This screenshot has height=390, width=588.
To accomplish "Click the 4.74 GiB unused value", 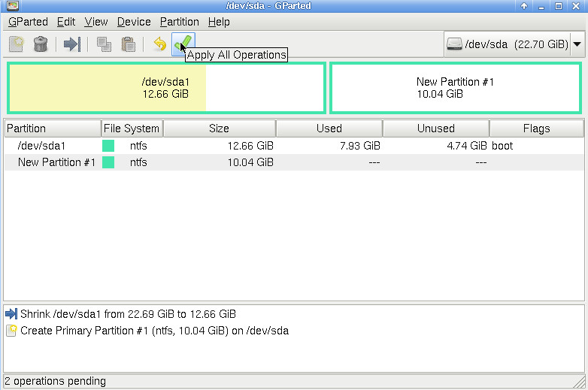I will (x=467, y=146).
